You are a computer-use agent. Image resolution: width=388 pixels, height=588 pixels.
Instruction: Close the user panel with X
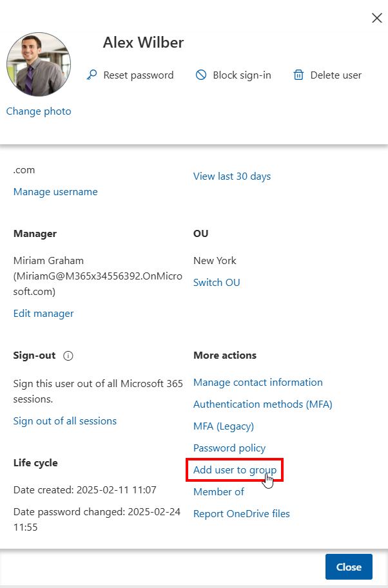pos(377,18)
